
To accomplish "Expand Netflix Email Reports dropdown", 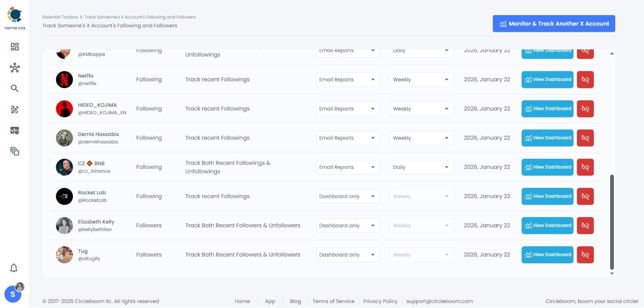I will tap(348, 80).
